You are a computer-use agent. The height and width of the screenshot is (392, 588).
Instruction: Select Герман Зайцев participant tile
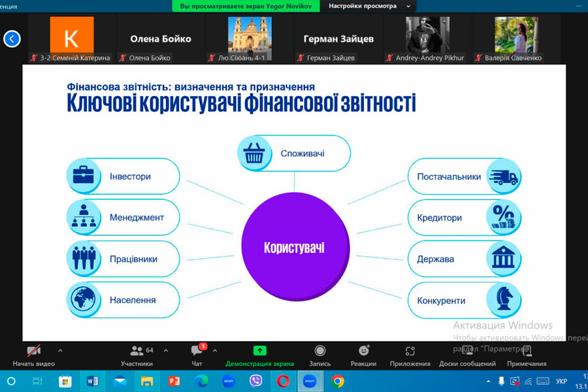[x=338, y=39]
